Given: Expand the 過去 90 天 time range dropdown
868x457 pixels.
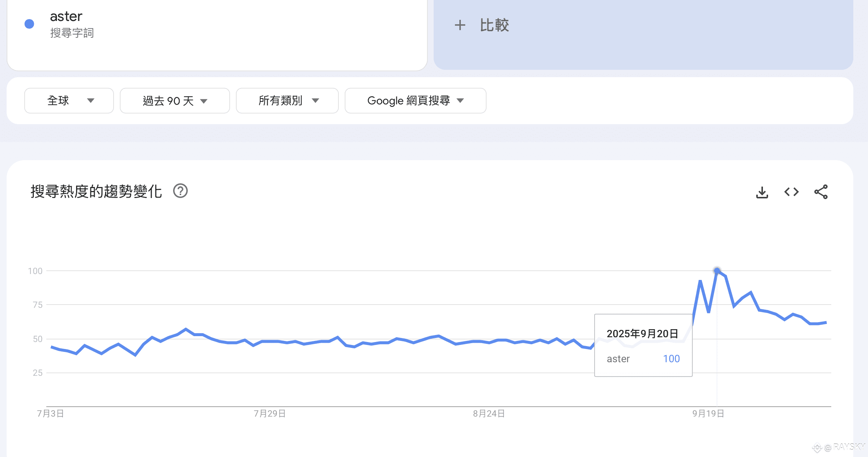Looking at the screenshot, I should tap(175, 101).
